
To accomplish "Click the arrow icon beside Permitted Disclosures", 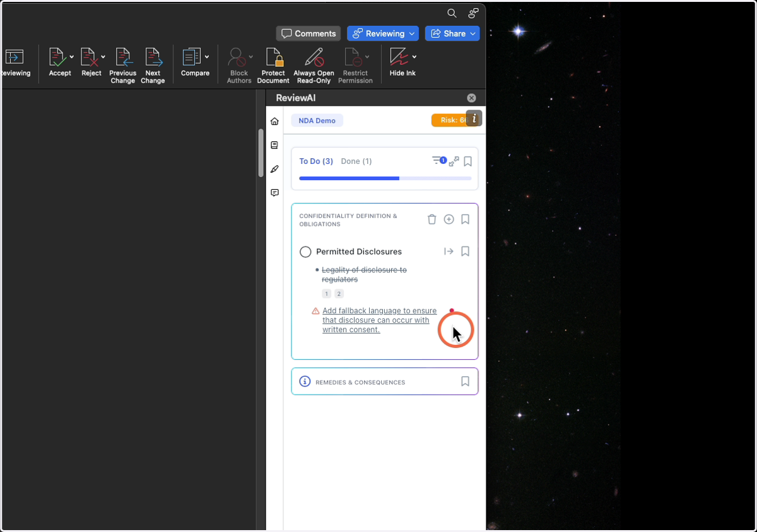I will 449,252.
